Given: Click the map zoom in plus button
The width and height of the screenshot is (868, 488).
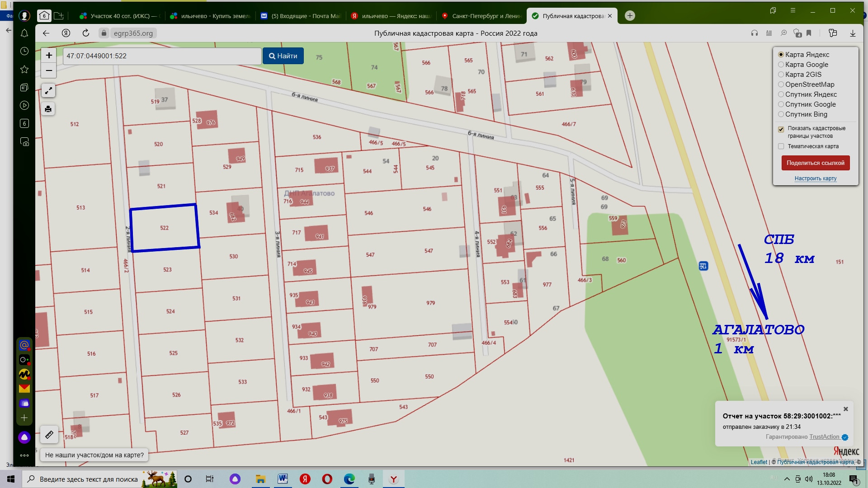Looking at the screenshot, I should tap(49, 56).
